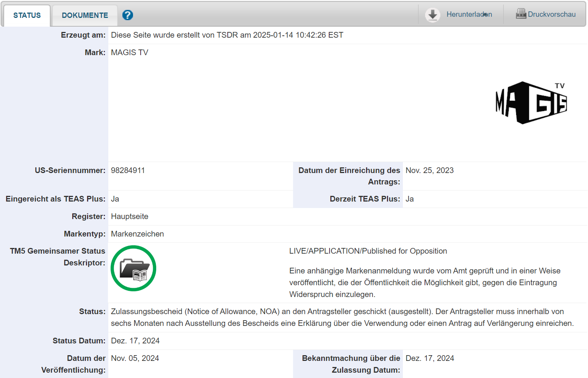The image size is (588, 378).
Task: Click the download arrow icon
Action: click(433, 15)
